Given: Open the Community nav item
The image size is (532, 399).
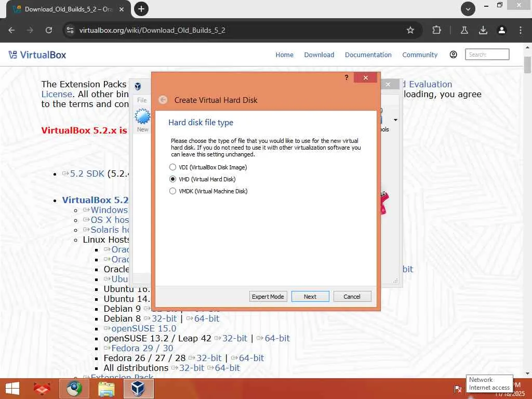Looking at the screenshot, I should tap(420, 55).
